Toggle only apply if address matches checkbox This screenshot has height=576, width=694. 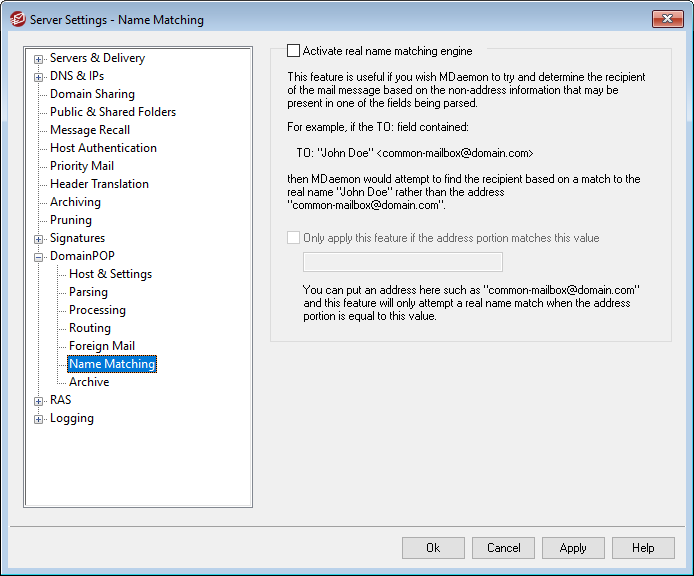pyautogui.click(x=293, y=238)
